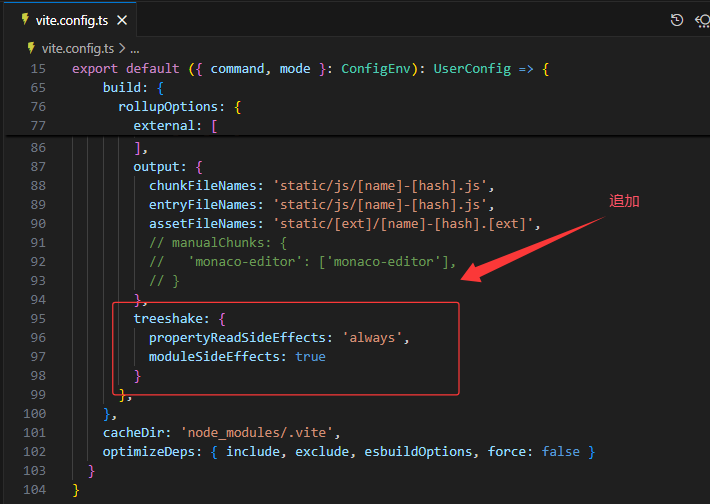Open the history clock icon in the editor toolbar
The width and height of the screenshot is (710, 504).
click(x=677, y=20)
